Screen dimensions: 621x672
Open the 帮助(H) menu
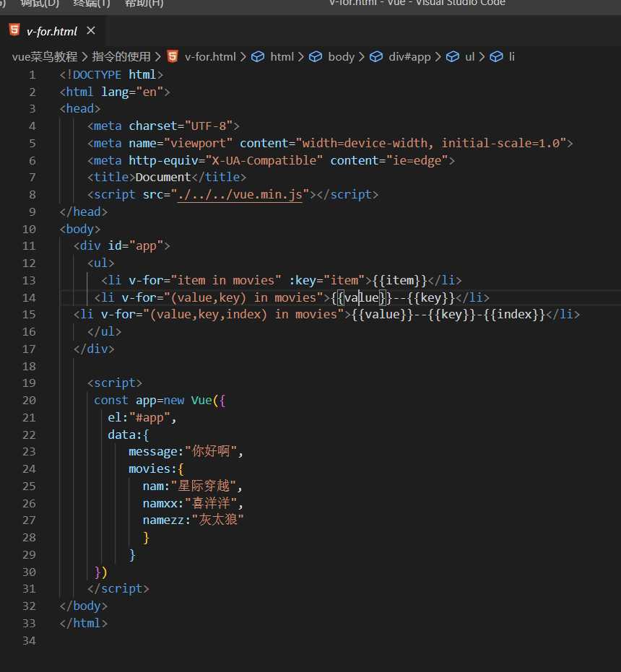[x=144, y=4]
